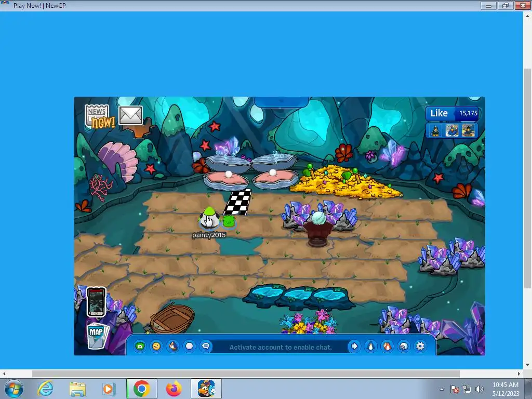This screenshot has width=532, height=399.
Task: Click the pearl pedestal furniture item
Action: 317,229
